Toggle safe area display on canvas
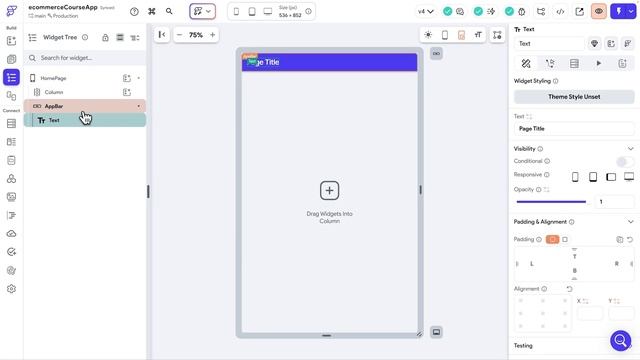Screen dimensions: 640x360 click(x=461, y=35)
